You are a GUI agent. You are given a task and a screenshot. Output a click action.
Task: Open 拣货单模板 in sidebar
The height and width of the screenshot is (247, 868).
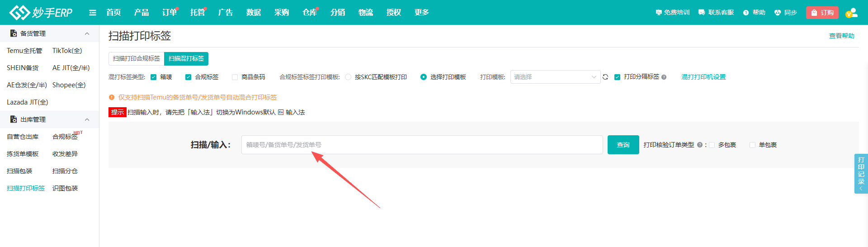tap(23, 154)
